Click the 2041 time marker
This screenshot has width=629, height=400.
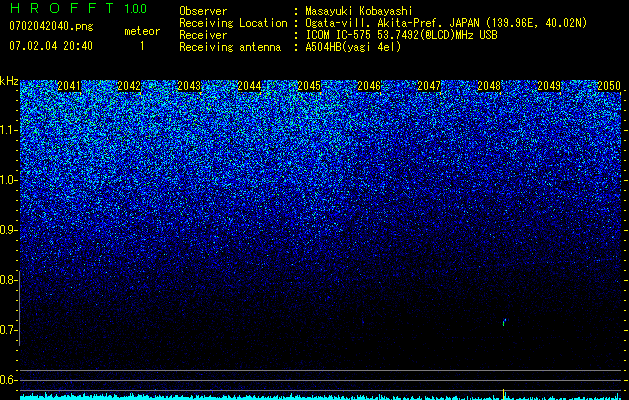(69, 86)
